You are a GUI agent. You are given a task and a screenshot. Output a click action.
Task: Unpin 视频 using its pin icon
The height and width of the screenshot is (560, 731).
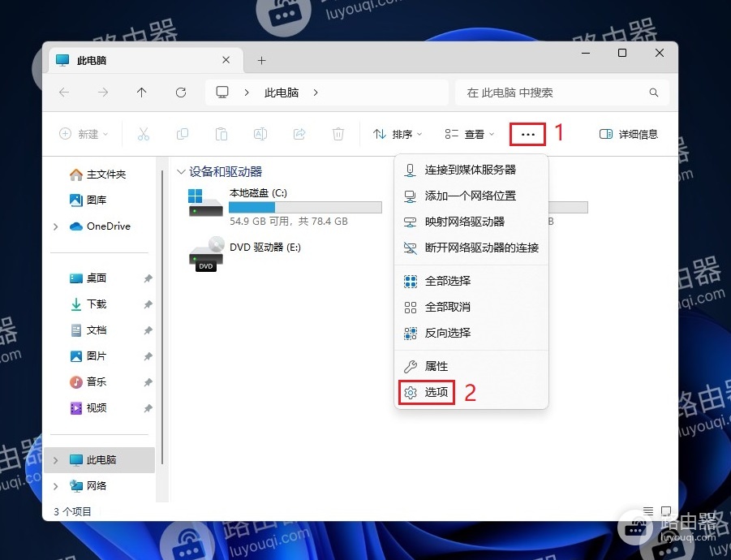click(148, 408)
